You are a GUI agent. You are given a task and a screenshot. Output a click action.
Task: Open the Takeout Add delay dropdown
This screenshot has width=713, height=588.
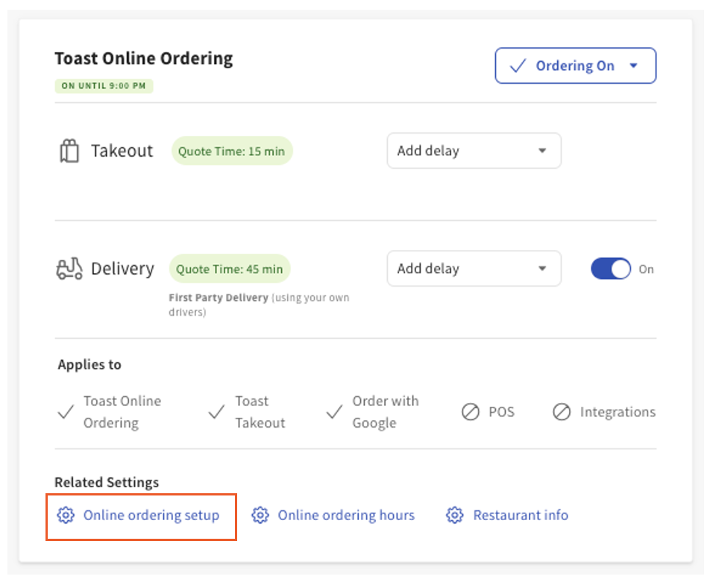coord(474,150)
